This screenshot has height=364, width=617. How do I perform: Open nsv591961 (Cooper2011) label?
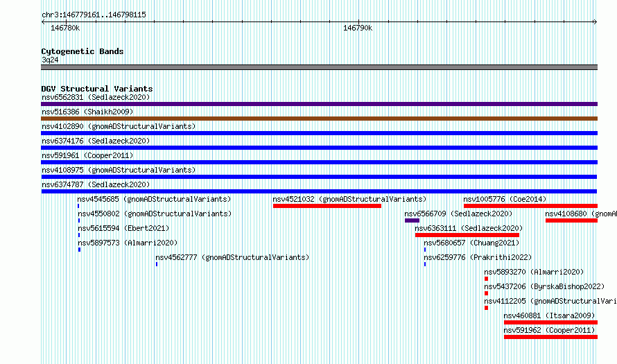(87, 155)
